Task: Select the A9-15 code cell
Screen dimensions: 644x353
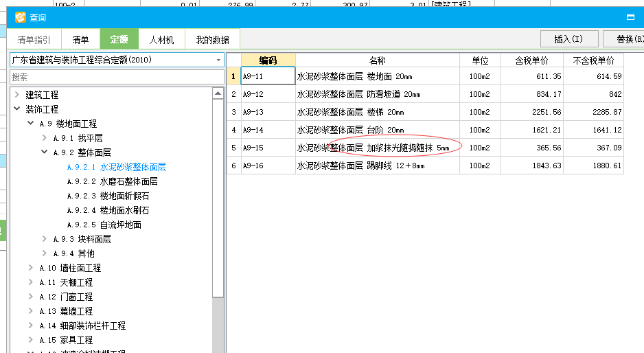Action: [x=268, y=148]
